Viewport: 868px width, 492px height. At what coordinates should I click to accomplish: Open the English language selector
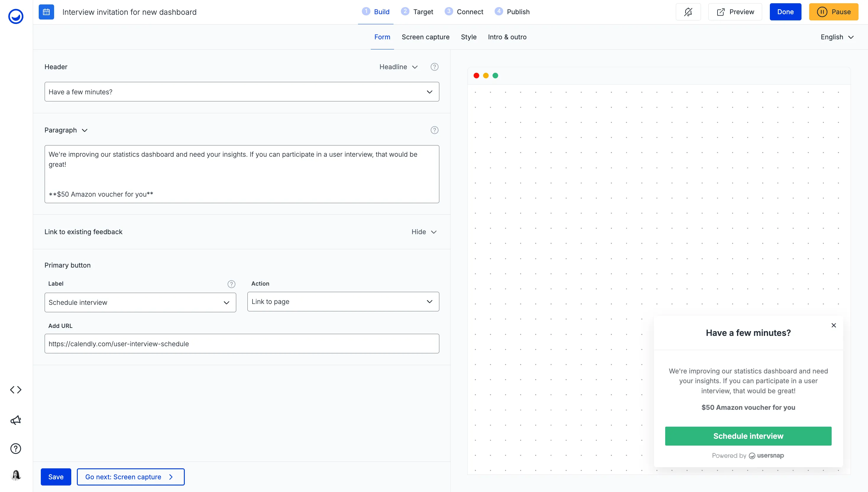pos(837,37)
